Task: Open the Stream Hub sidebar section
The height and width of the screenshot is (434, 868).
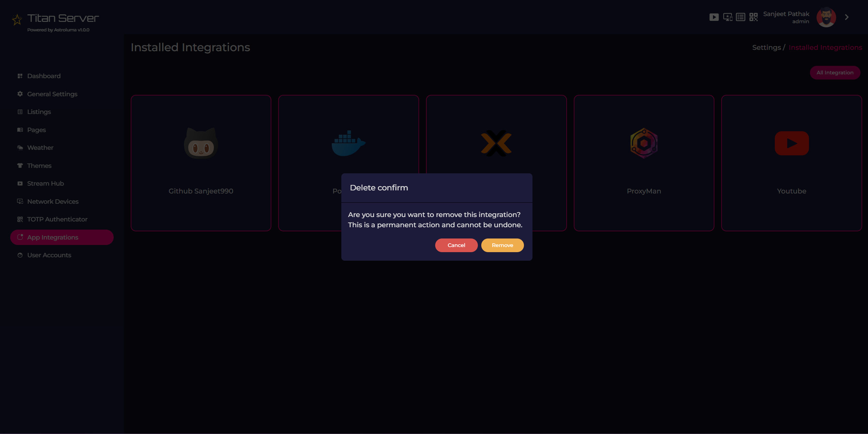Action: (45, 183)
